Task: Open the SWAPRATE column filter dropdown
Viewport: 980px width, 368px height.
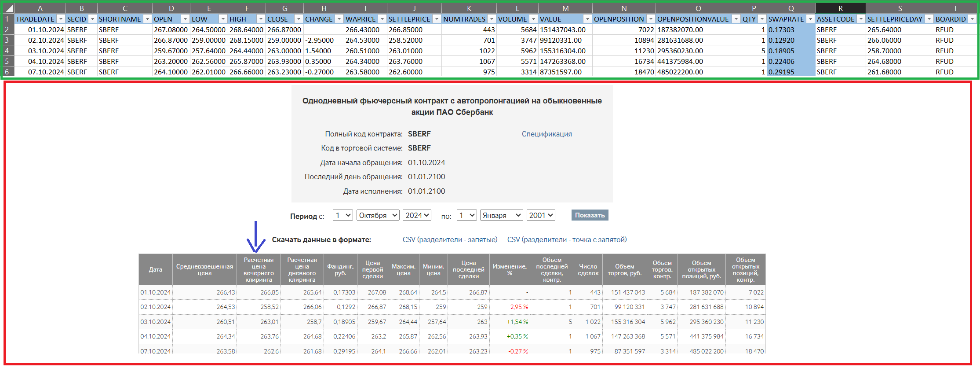Action: coord(810,19)
